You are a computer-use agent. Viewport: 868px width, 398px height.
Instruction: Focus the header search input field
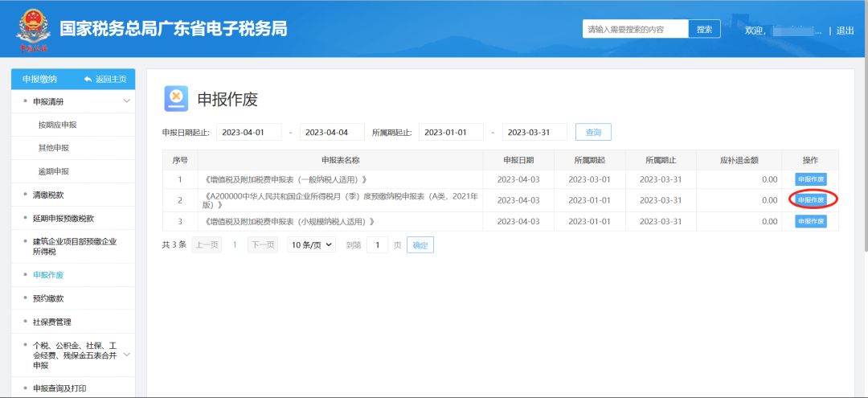[x=636, y=29]
